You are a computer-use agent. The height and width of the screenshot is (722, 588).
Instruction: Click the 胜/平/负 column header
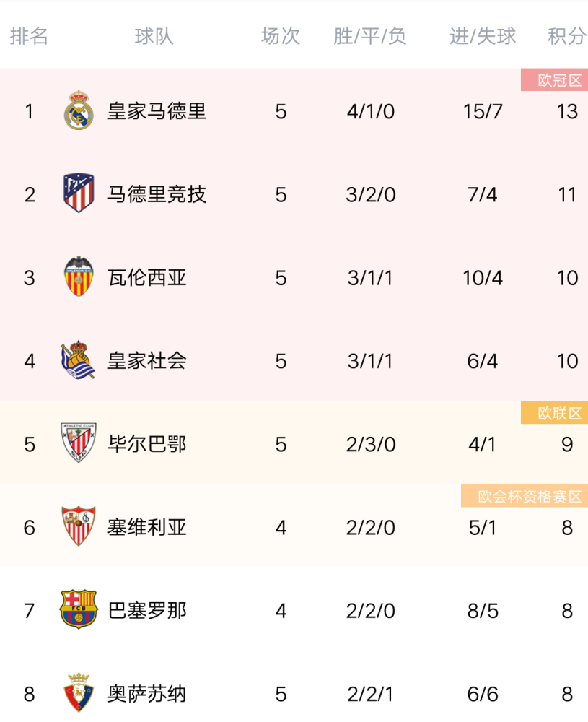pos(370,36)
